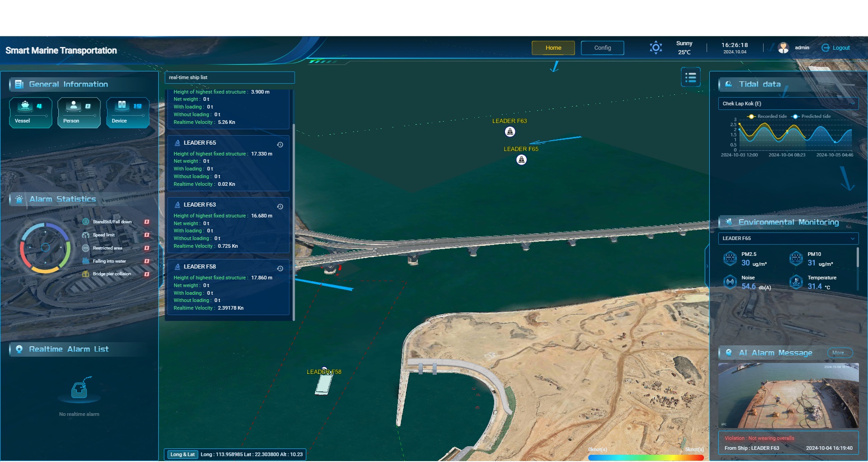This screenshot has height=462, width=868.
Task: Open More AI alarm messages
Action: pyautogui.click(x=840, y=353)
